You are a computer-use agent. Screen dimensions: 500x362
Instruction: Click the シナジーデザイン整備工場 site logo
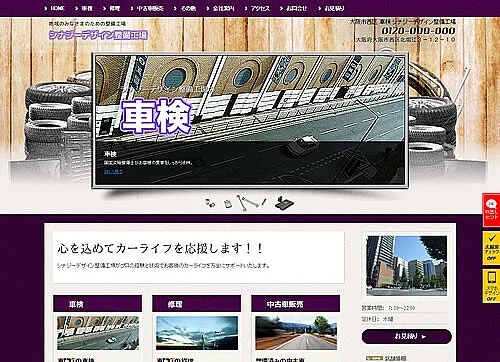(x=98, y=35)
